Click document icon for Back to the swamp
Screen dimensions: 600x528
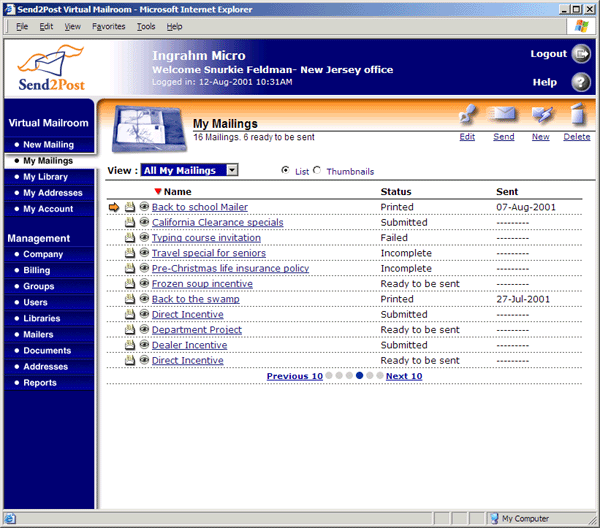pyautogui.click(x=130, y=299)
